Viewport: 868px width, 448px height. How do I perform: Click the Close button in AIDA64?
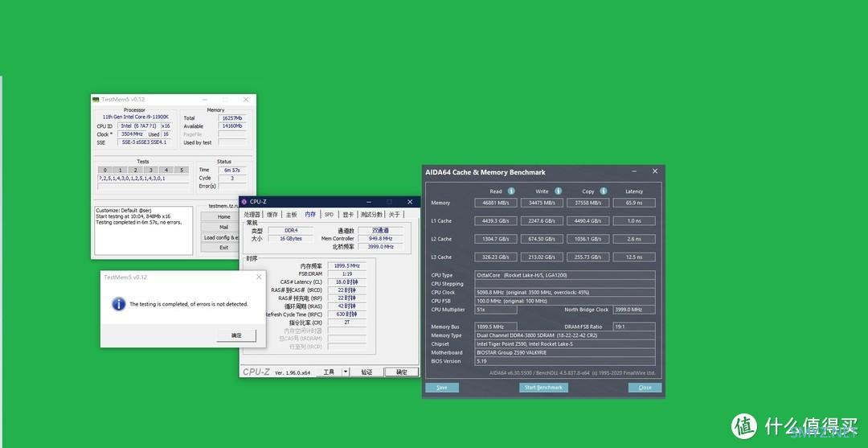(645, 388)
